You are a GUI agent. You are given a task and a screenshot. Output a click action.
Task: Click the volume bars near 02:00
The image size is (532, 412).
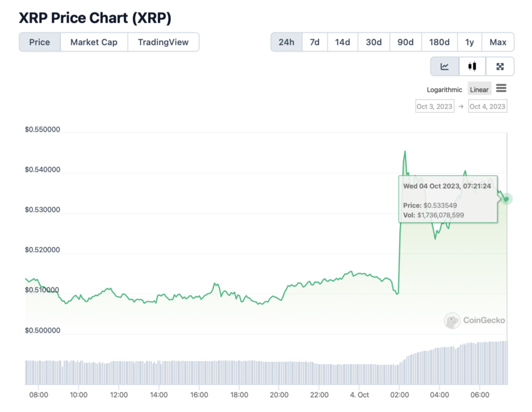point(400,374)
